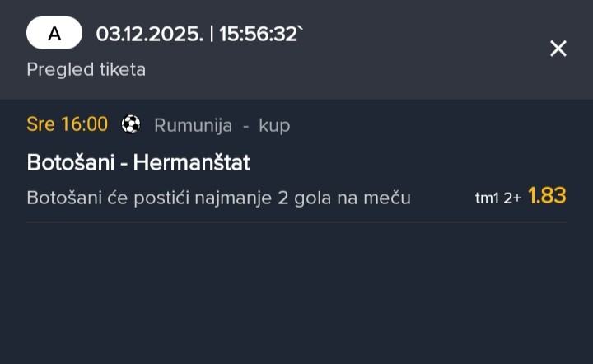Click the yellow "Sre" day label
Screen dimensions: 593x364
tap(40, 124)
